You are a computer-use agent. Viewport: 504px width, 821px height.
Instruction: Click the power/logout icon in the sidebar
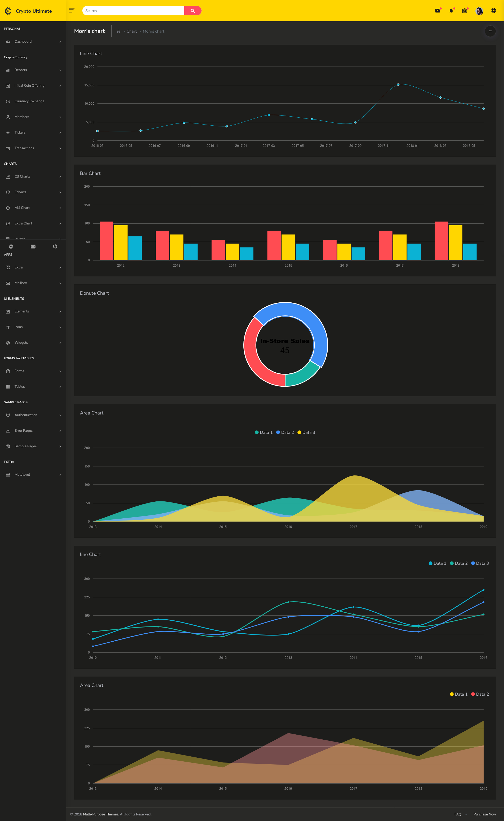(x=55, y=246)
